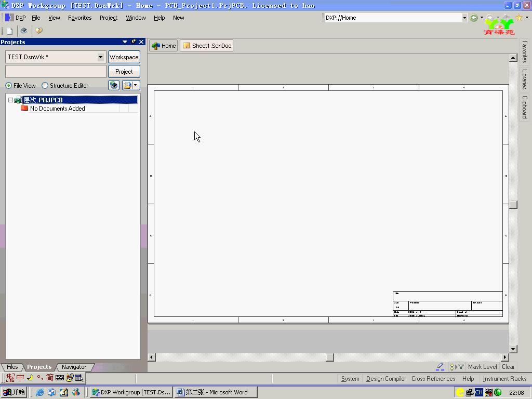Click the vertical scrollbar thumb
532x399 pixels.
(x=513, y=205)
